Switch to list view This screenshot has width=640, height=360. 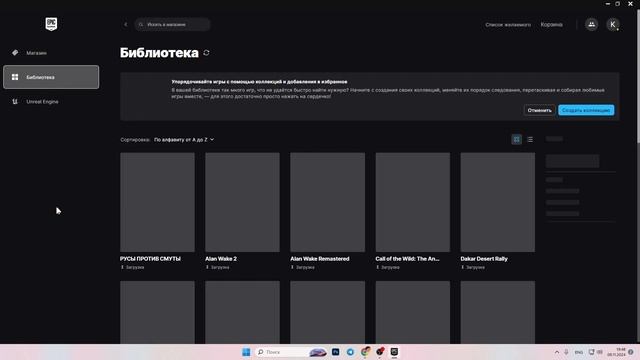[x=530, y=140]
